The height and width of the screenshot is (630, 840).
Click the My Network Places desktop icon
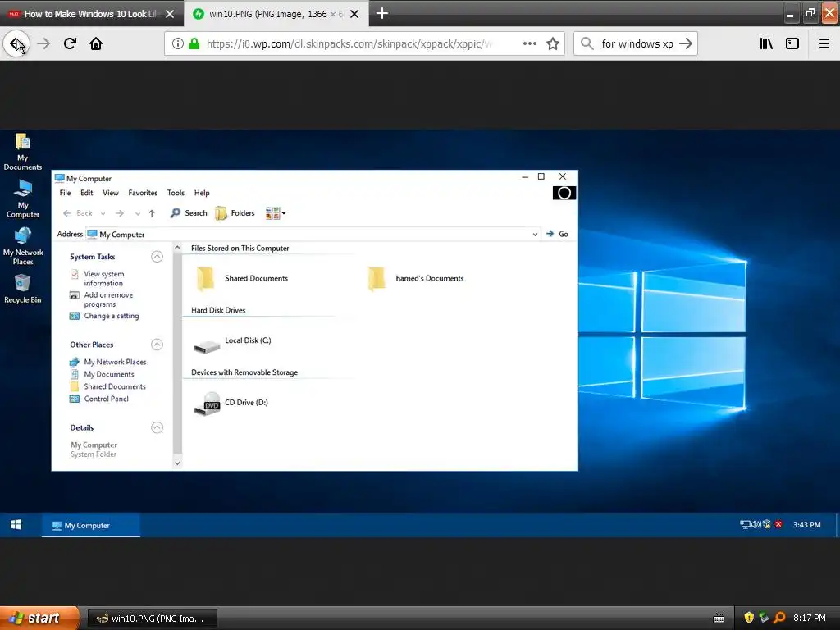[x=22, y=246]
